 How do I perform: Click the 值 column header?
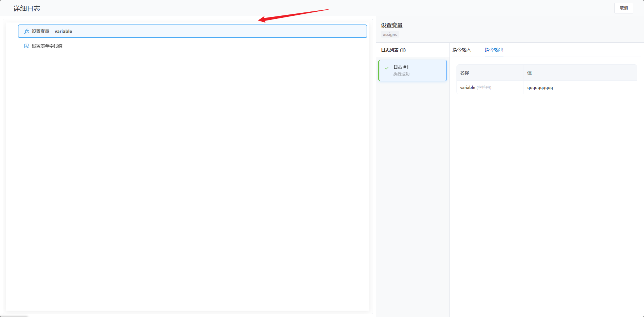tap(529, 73)
